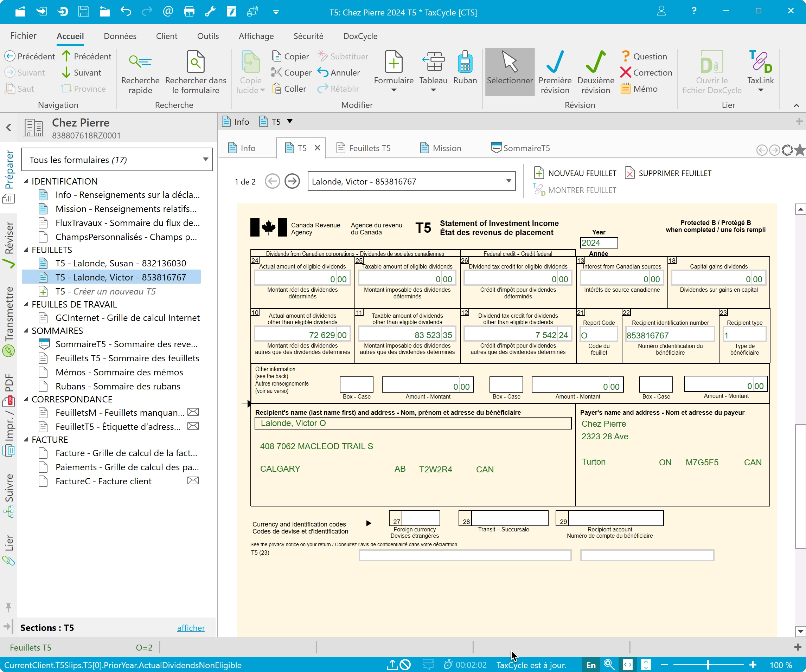Click Suivant green down arrow button
Image resolution: width=806 pixels, height=672 pixels.
(82, 72)
